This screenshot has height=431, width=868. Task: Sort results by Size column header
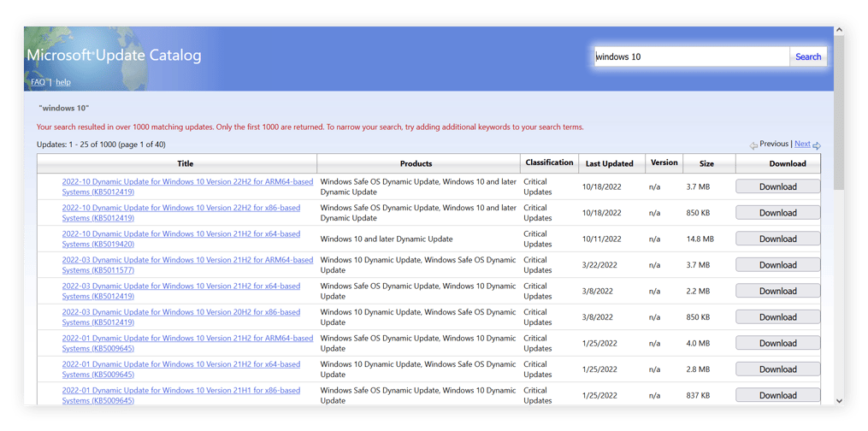706,163
